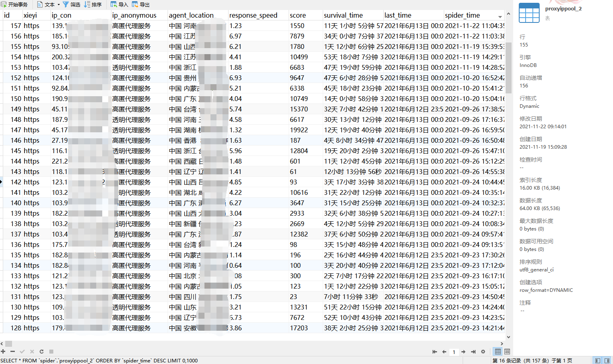
Task: Go to next page of records
Action: point(463,352)
